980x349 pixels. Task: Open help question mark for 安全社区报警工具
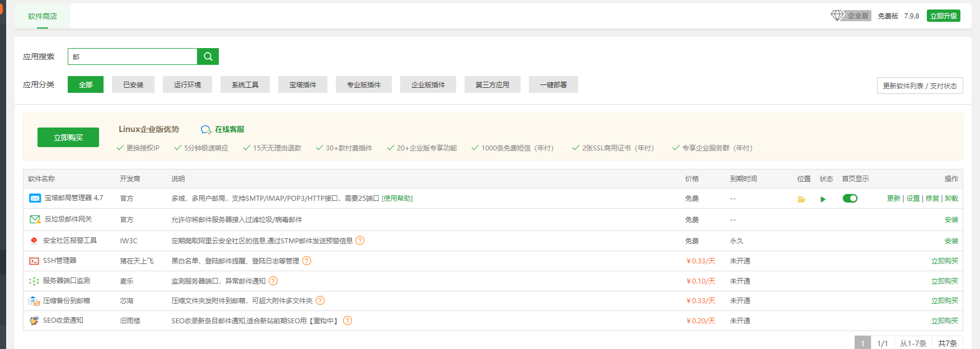click(x=360, y=240)
